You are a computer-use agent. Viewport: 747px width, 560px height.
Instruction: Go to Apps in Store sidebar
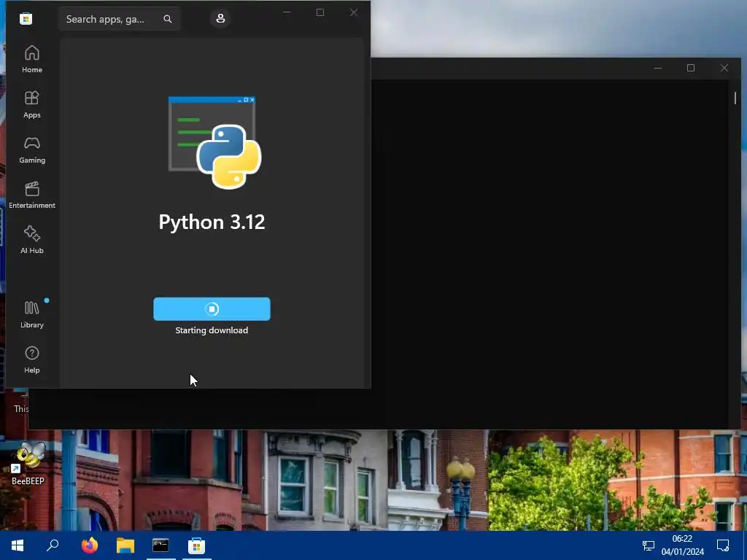point(32,104)
